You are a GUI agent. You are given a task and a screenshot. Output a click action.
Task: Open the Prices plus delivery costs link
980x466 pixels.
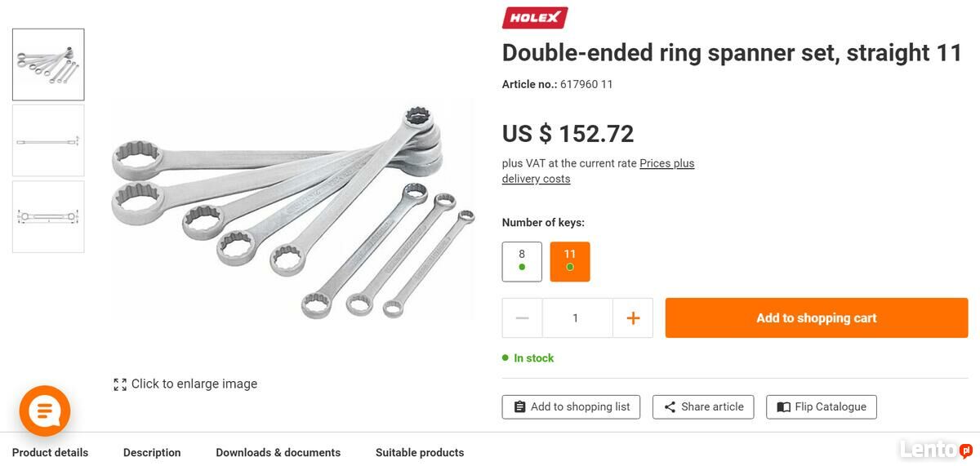point(598,171)
